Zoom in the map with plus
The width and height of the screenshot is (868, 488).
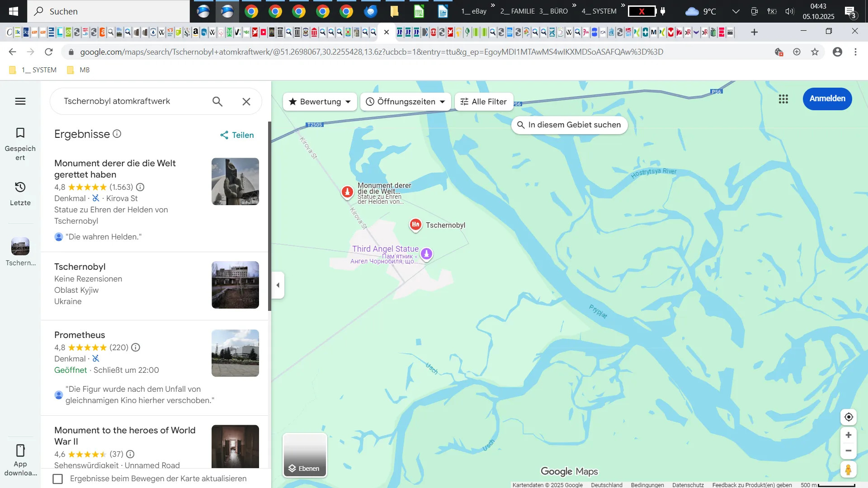849,435
